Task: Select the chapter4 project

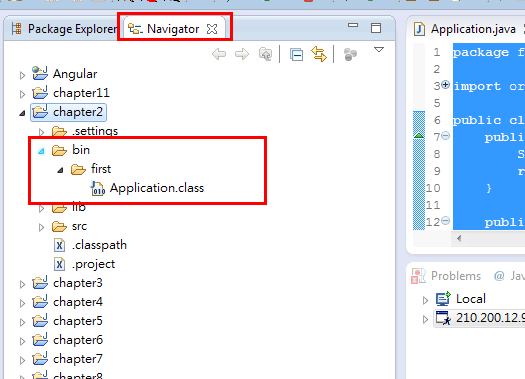Action: pos(78,302)
